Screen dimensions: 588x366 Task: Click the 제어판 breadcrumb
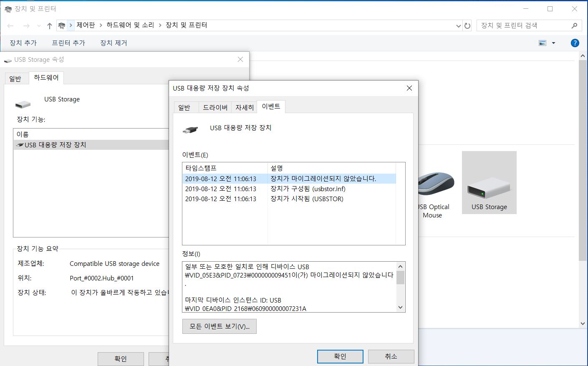[x=86, y=25]
